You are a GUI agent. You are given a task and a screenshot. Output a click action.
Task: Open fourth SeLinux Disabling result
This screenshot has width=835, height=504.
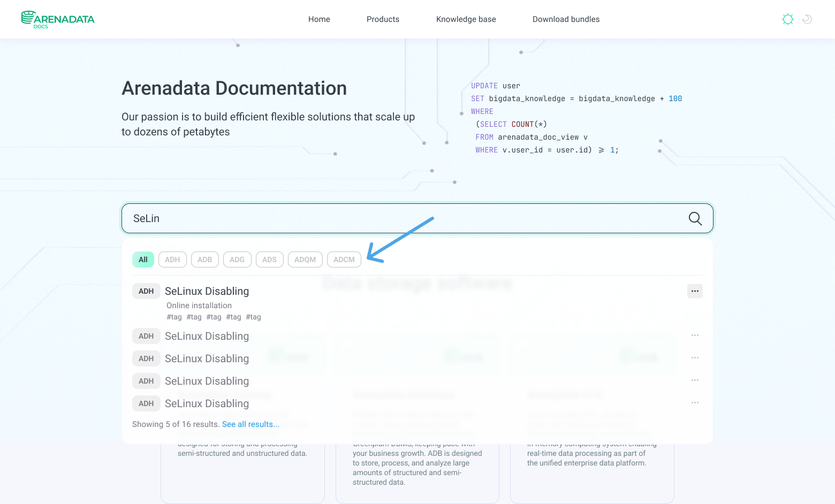(x=207, y=381)
